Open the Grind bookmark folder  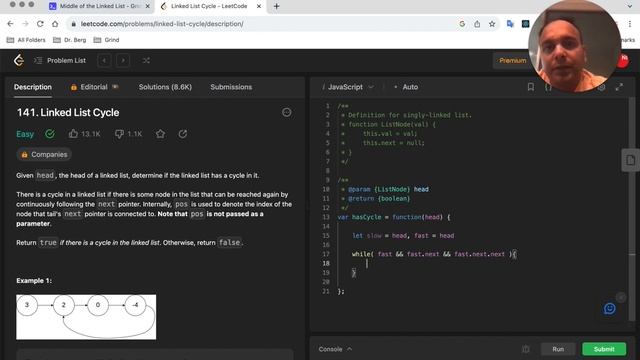click(x=107, y=40)
